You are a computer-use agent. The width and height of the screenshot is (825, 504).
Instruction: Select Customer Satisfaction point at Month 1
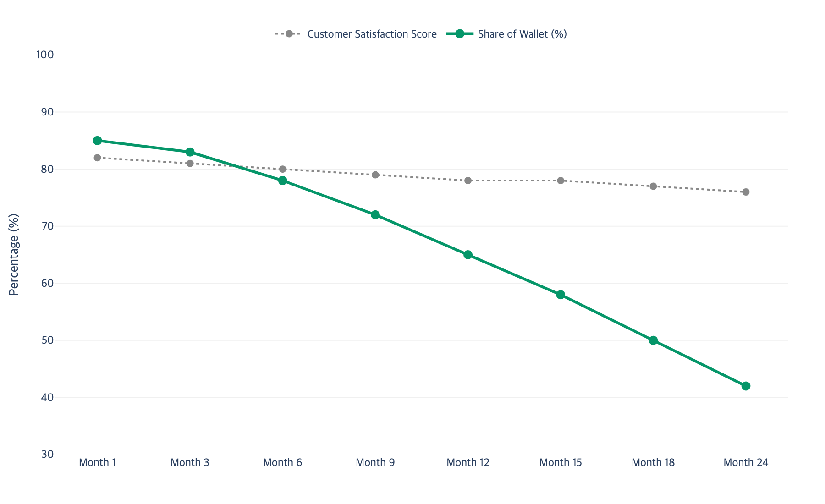point(97,158)
